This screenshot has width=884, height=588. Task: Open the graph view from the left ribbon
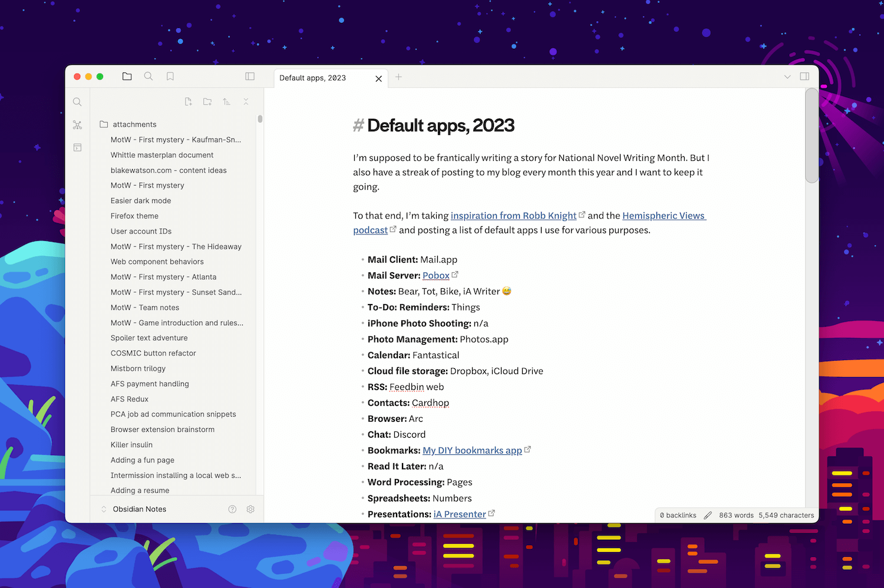77,124
